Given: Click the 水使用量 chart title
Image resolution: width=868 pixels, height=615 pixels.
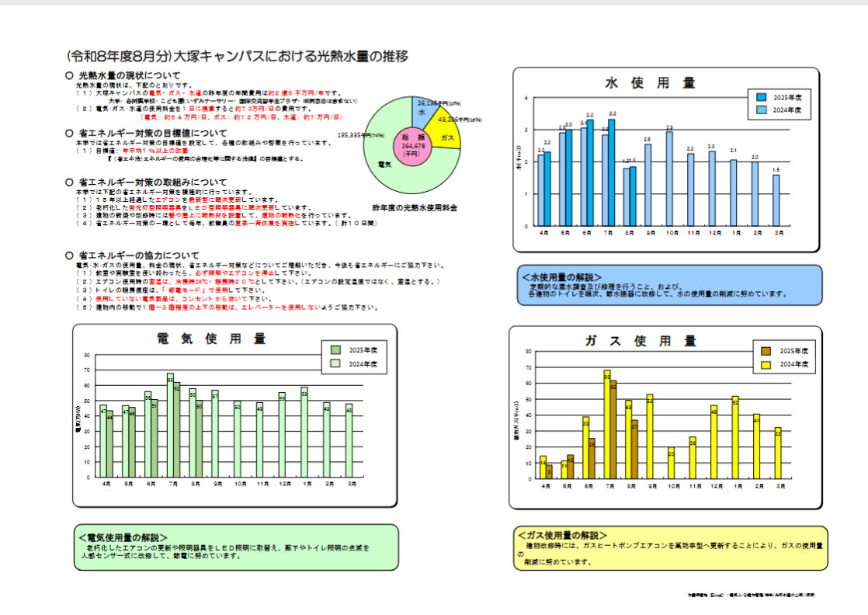Looking at the screenshot, I should pos(650,83).
